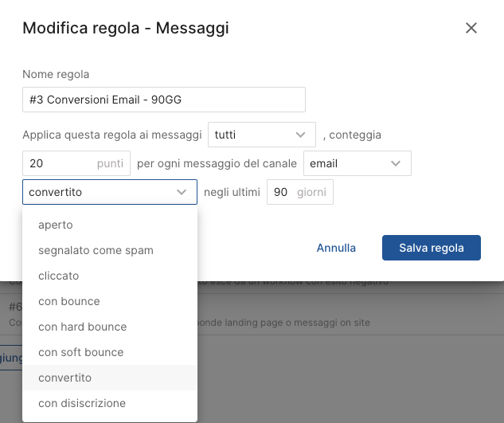Click the chevron on the 'tutti' dropdown
The width and height of the screenshot is (504, 423).
click(301, 135)
